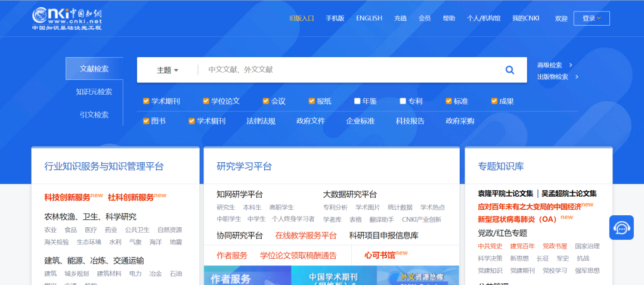The height and width of the screenshot is (285, 644).
Task: Open the 党政书屋 topic
Action: pyautogui.click(x=555, y=246)
